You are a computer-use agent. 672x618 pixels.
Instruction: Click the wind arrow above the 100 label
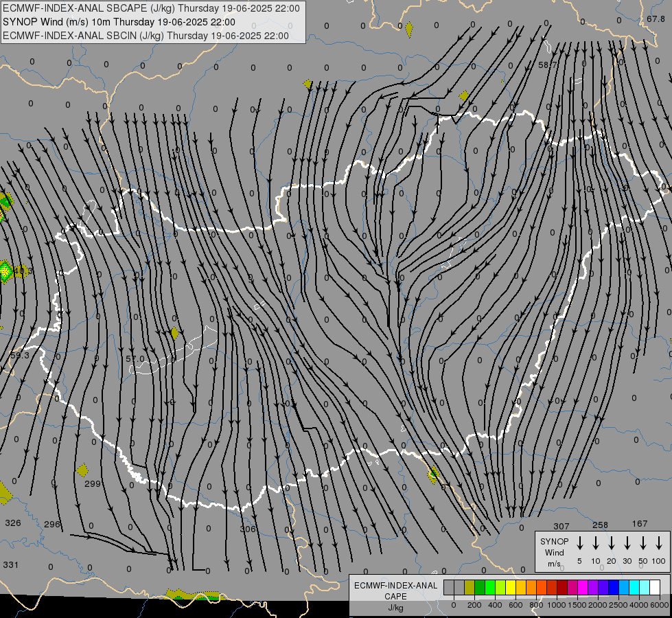(x=659, y=543)
